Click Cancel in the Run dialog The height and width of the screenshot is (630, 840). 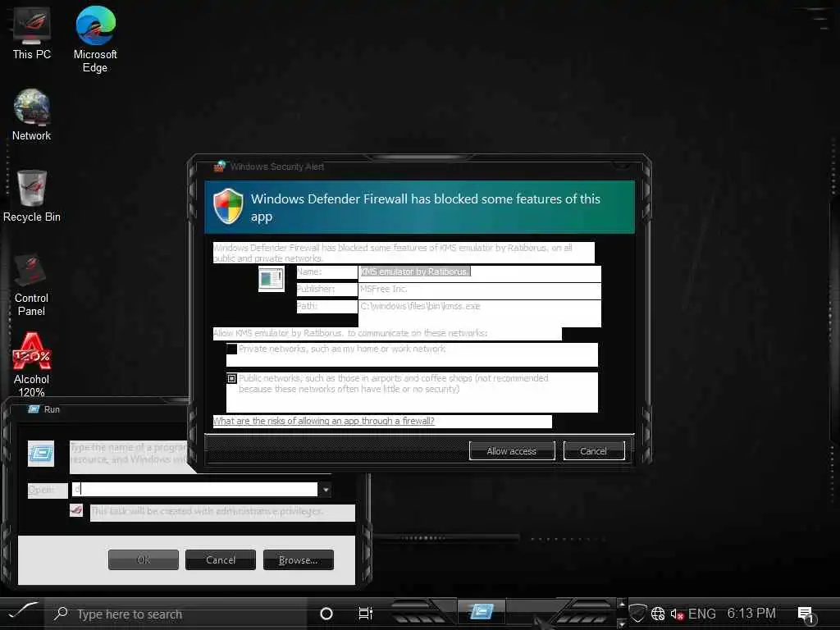(221, 559)
